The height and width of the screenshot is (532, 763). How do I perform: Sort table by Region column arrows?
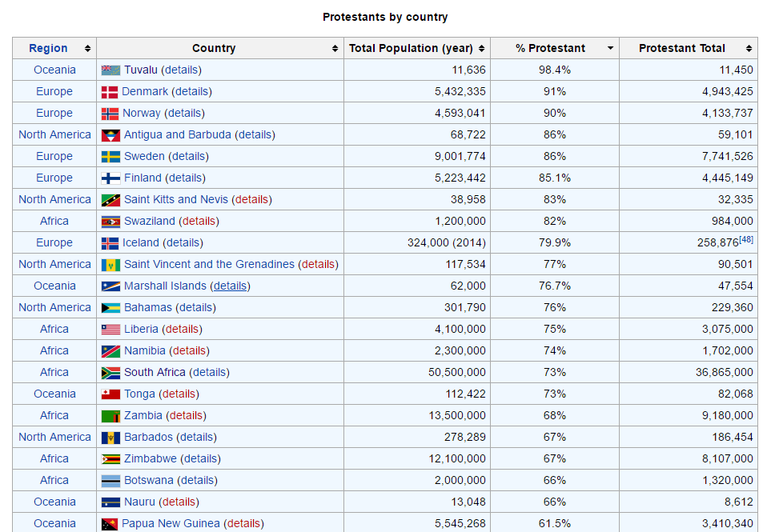pyautogui.click(x=87, y=49)
